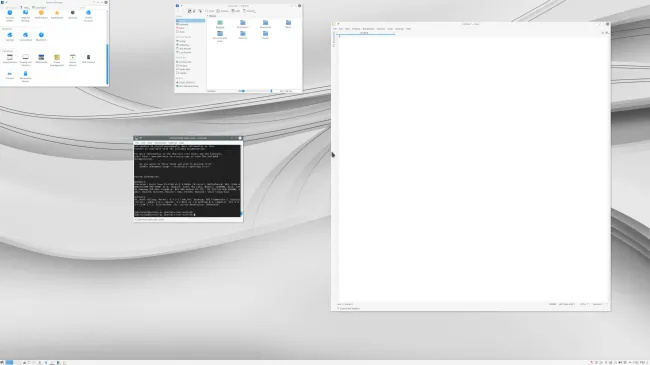Image resolution: width=650 pixels, height=365 pixels.
Task: Open the UTF-8 encoding dropdown in Kate
Action: [584, 304]
